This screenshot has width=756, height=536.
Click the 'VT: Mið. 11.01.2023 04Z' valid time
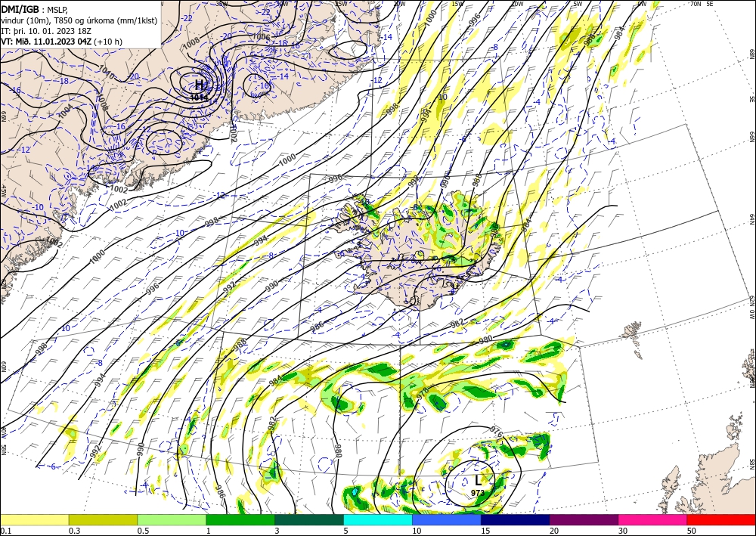point(46,42)
